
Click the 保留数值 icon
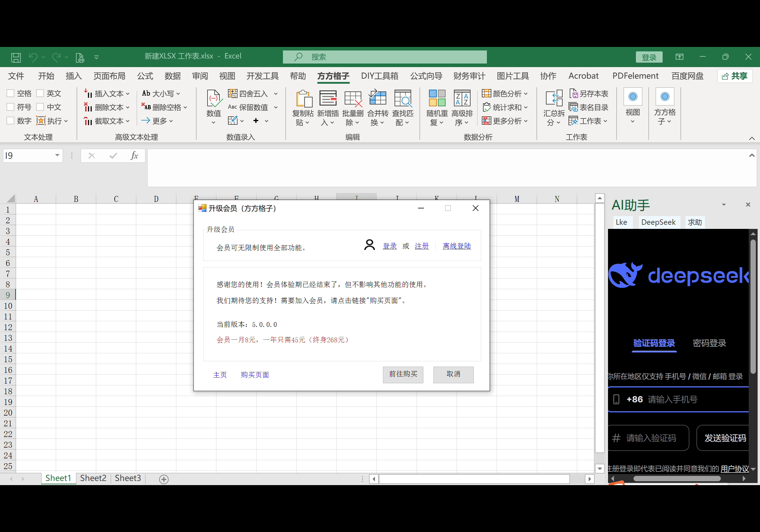tap(232, 107)
